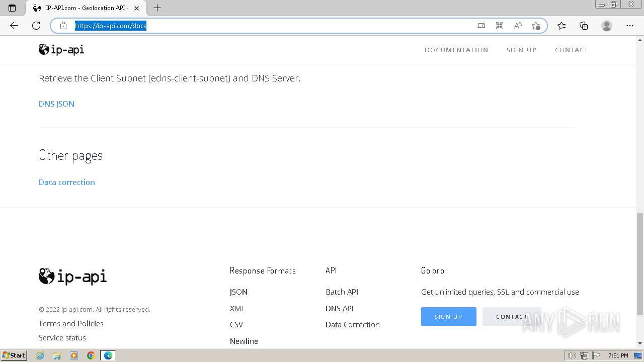Open the QR code generator icon
This screenshot has height=362, width=644.
click(500, 26)
